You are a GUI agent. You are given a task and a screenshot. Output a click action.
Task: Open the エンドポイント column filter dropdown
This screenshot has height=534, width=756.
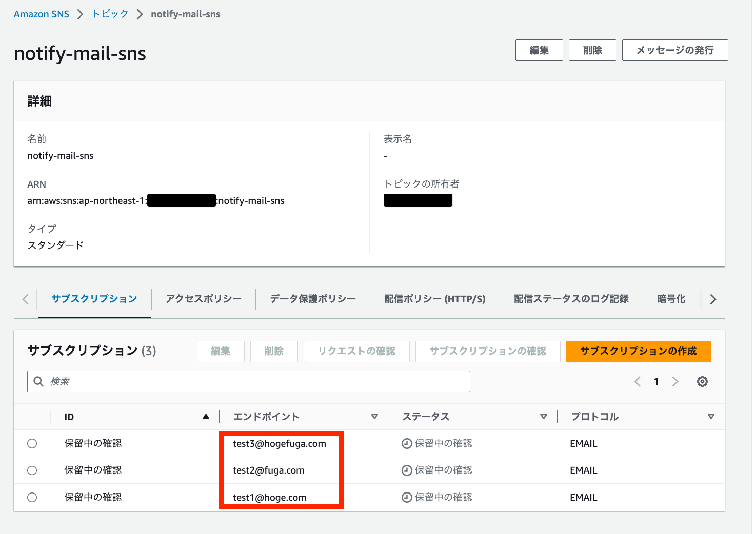click(375, 417)
